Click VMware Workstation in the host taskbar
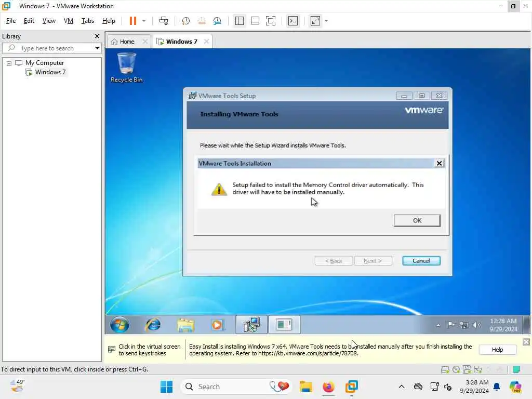 [x=352, y=387]
